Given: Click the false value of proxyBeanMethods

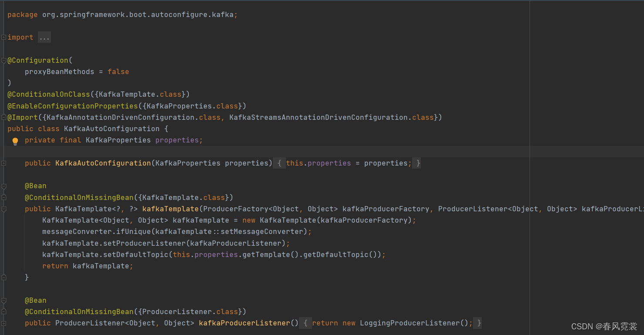Looking at the screenshot, I should 118,71.
